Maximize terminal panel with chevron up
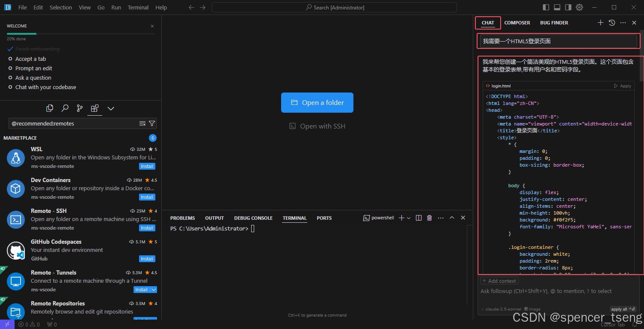644x329 pixels. click(452, 218)
